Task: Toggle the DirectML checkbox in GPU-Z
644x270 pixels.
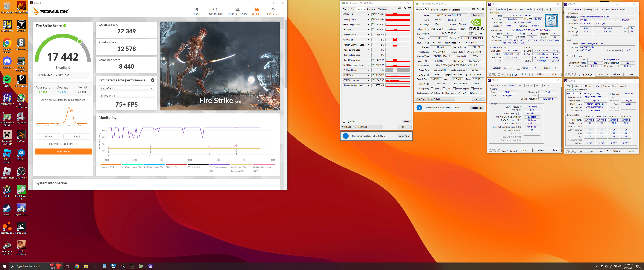Action: click(x=473, y=89)
